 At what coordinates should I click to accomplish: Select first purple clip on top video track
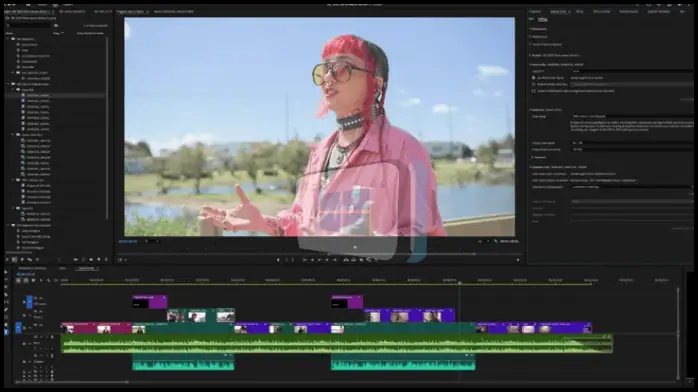pos(150,302)
